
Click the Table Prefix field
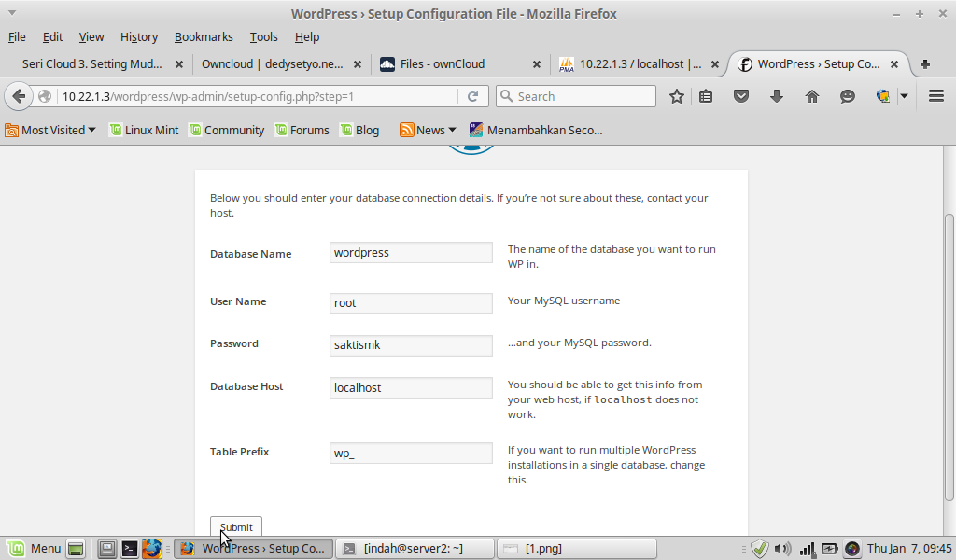pyautogui.click(x=411, y=453)
